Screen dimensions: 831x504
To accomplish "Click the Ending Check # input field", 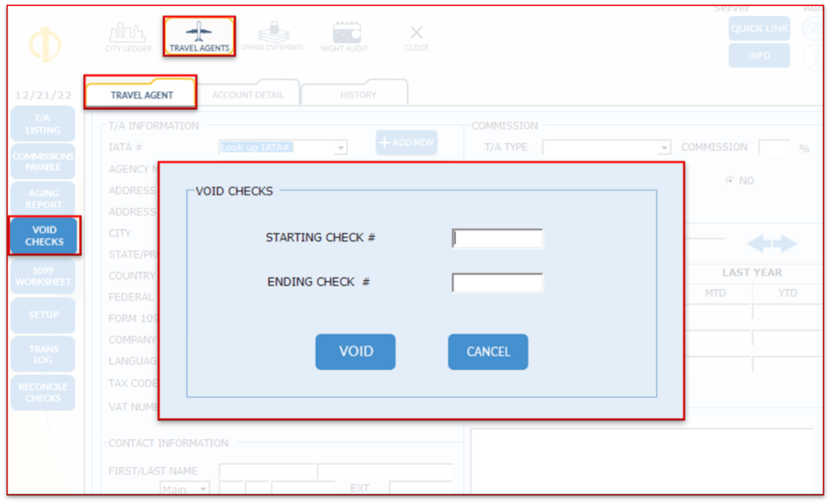I will 497,282.
